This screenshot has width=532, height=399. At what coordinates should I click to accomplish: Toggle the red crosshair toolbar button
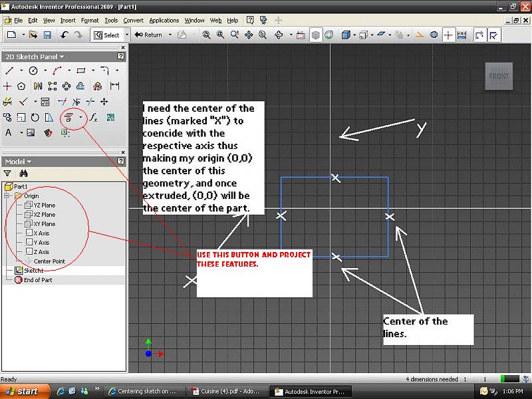448,35
